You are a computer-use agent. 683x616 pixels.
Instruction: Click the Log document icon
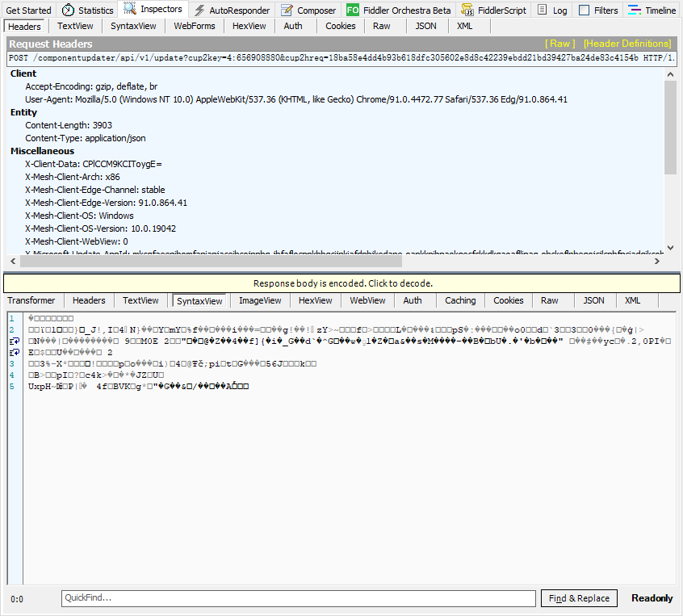click(x=542, y=10)
